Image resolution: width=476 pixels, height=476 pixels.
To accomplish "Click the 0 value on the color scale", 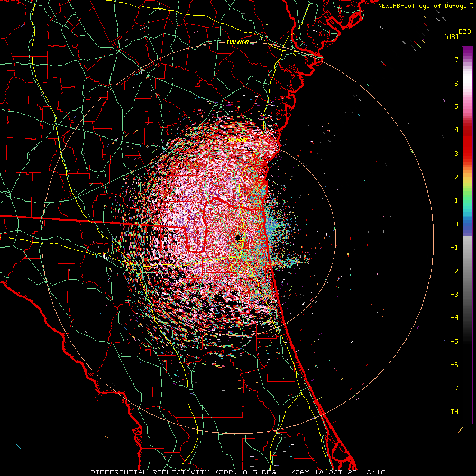I will click(456, 224).
